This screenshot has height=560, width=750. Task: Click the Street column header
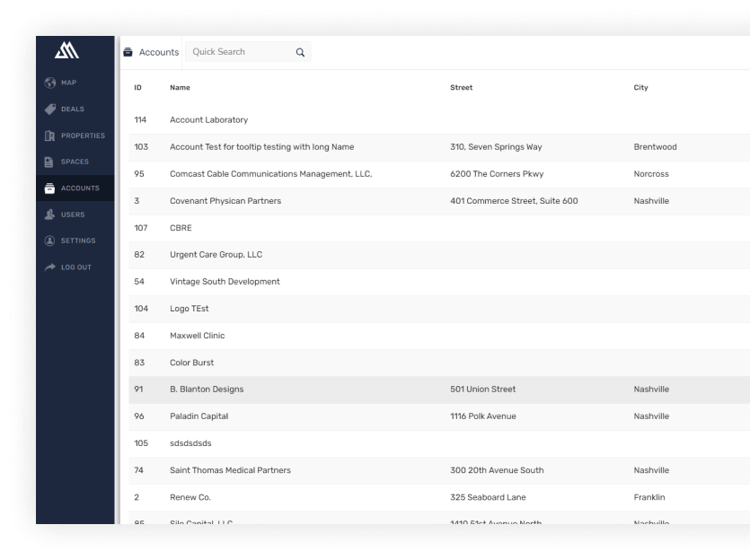[461, 88]
